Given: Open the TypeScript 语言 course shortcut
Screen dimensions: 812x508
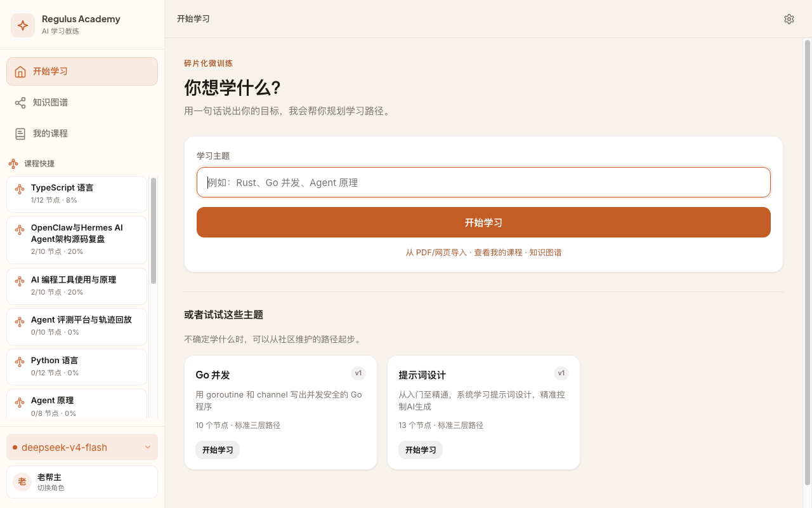Looking at the screenshot, I should pyautogui.click(x=77, y=194).
